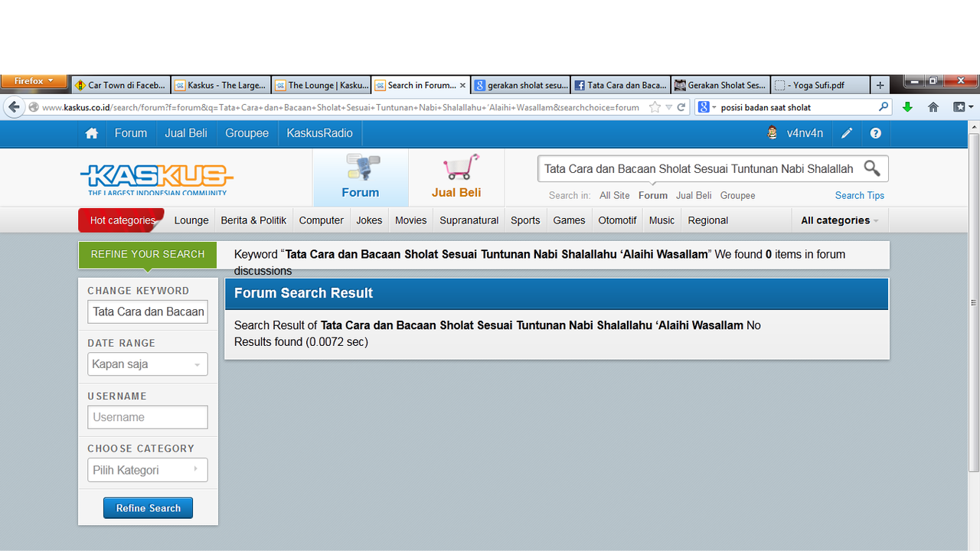980x551 pixels.
Task: Click the Kaskus logo
Action: tap(157, 180)
